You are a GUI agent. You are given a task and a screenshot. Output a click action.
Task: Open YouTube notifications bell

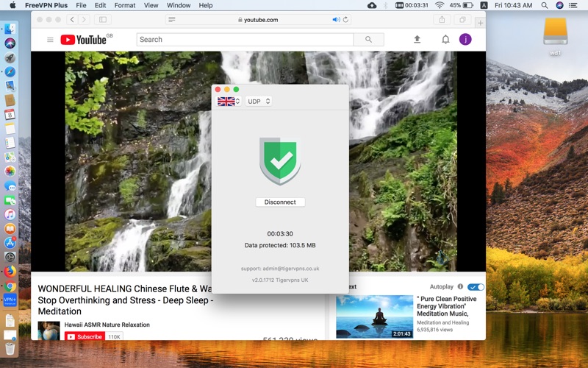pyautogui.click(x=445, y=40)
